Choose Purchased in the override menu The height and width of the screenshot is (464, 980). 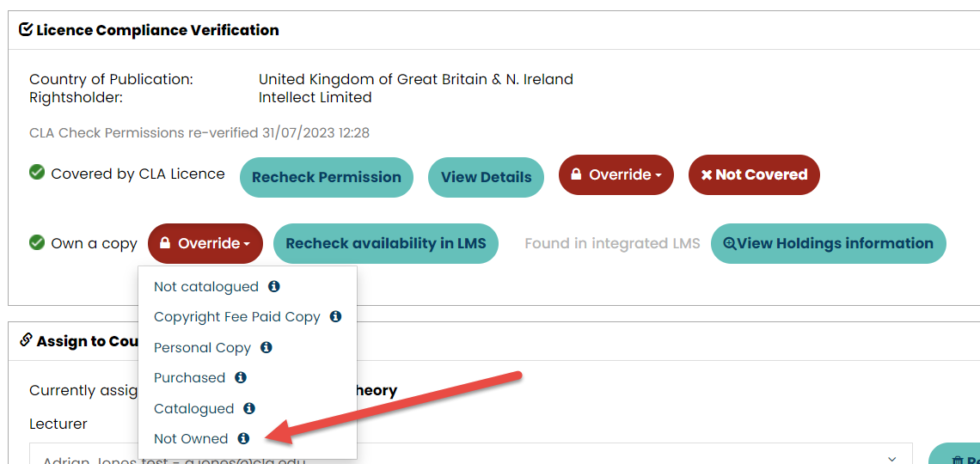coord(189,378)
